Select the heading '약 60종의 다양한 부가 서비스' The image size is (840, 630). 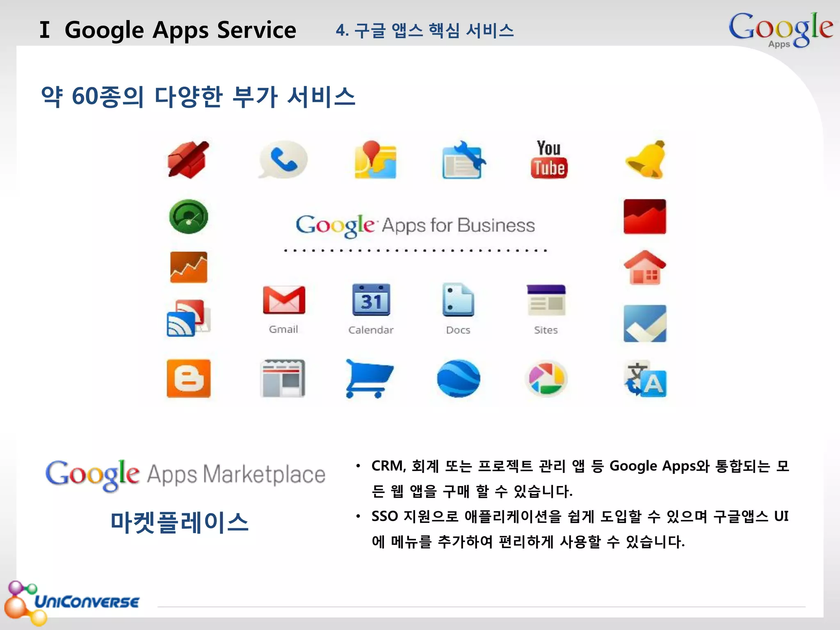[198, 97]
